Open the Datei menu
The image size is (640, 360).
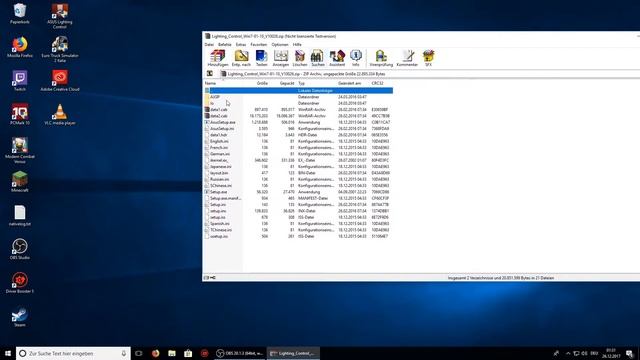tap(209, 44)
